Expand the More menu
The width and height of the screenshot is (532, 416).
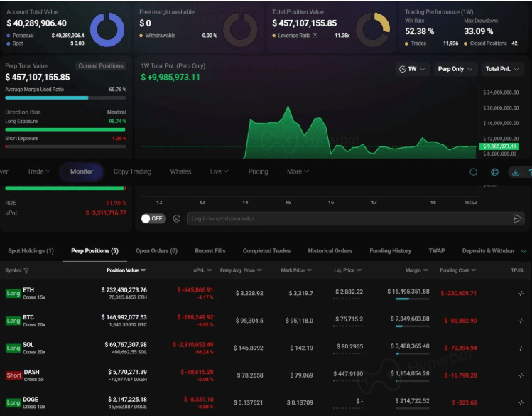tap(298, 171)
